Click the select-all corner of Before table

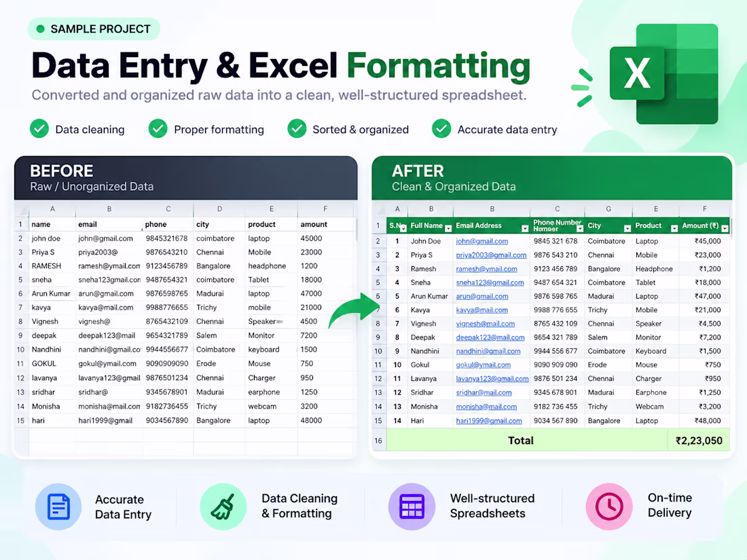(x=22, y=208)
